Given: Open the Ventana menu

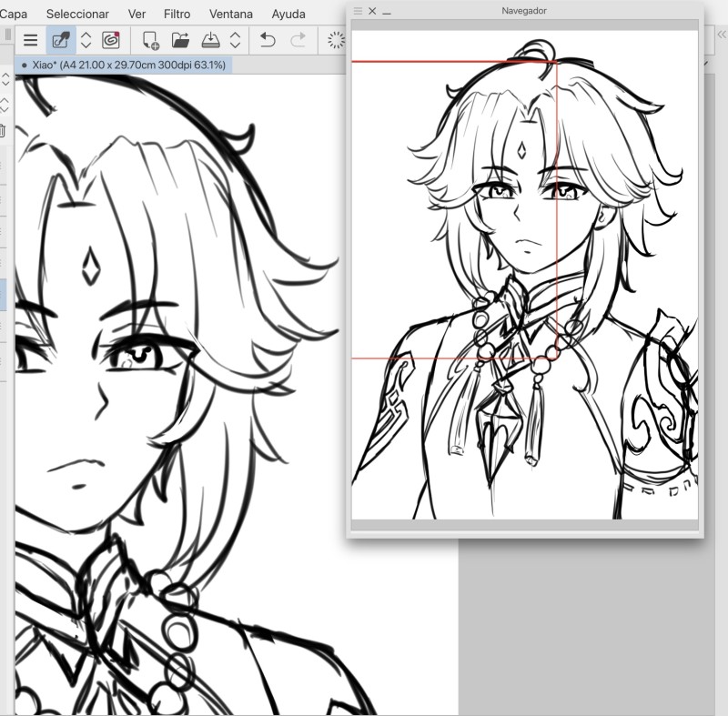Looking at the screenshot, I should pos(231,14).
